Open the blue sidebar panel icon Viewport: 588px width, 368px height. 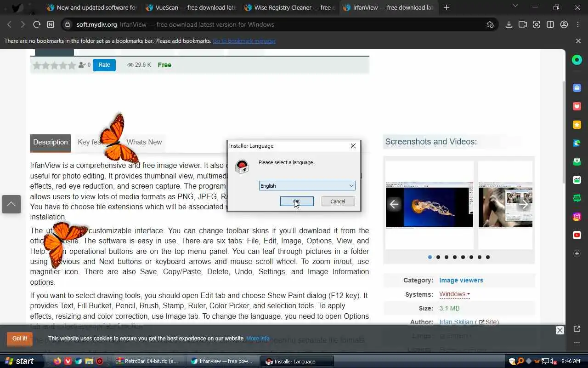point(577,88)
